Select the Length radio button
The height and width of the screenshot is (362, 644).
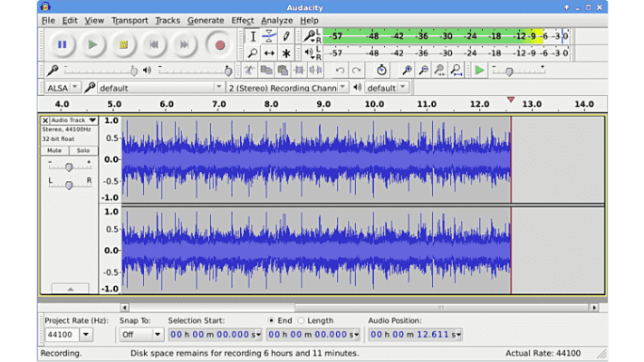[302, 320]
